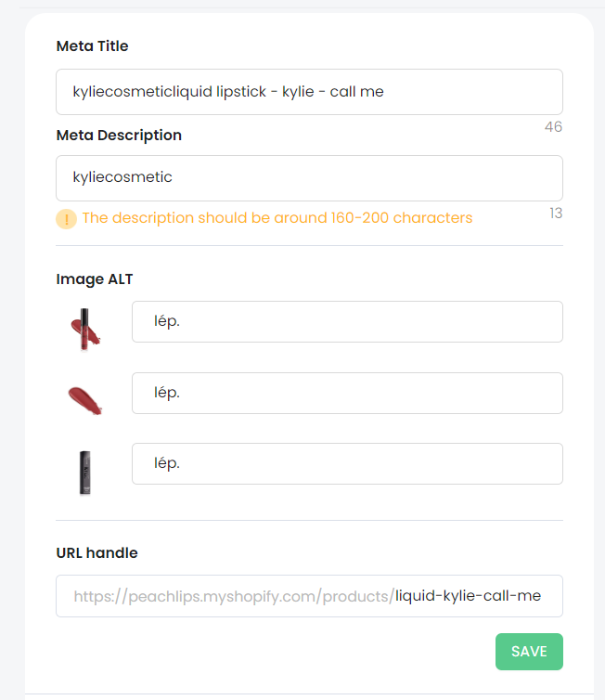Save the SEO changes with SAVE button
605x700 pixels.
click(x=529, y=652)
